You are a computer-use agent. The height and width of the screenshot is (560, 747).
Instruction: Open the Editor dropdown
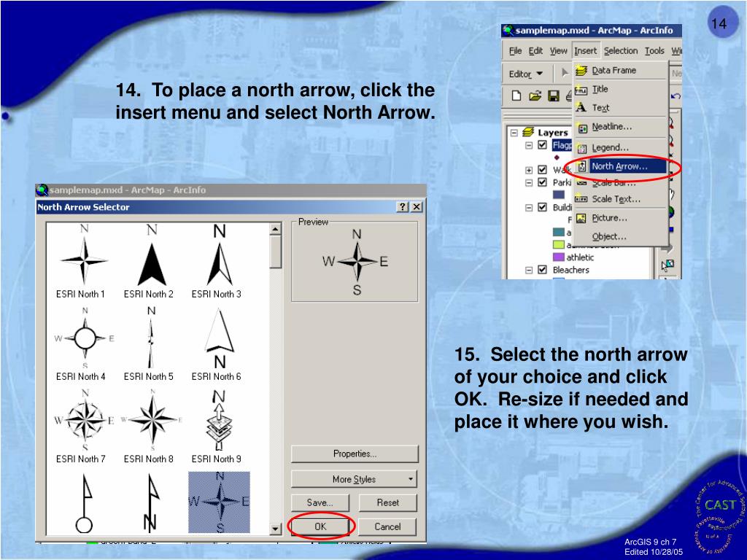[x=525, y=74]
